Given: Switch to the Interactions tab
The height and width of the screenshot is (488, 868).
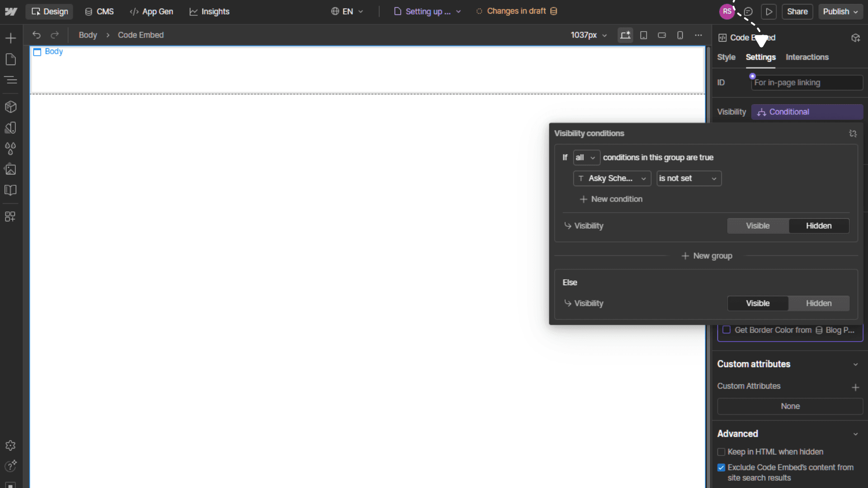Looking at the screenshot, I should 807,57.
